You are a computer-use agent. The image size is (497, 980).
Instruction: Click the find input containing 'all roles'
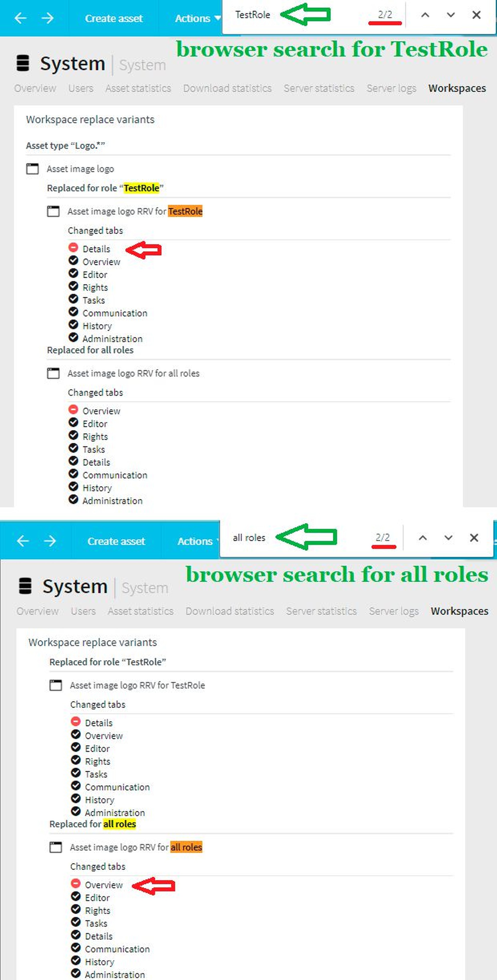(249, 538)
